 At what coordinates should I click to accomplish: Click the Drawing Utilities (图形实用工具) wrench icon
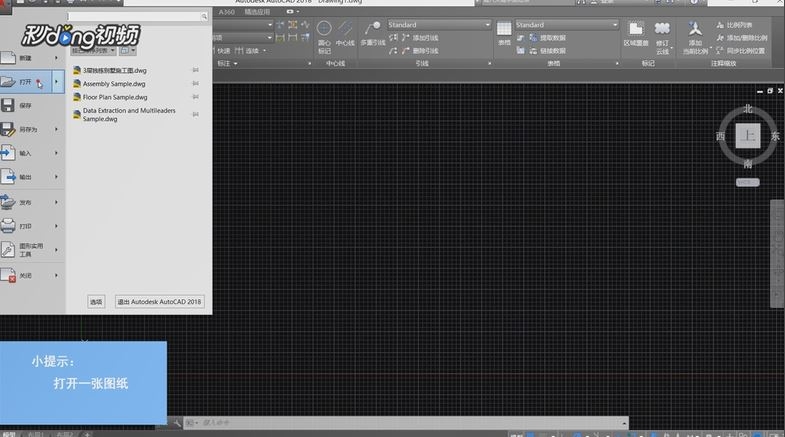[8, 249]
